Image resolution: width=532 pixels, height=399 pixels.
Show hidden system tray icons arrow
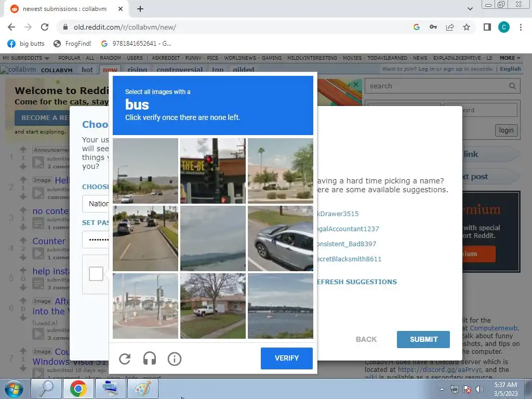[442, 389]
